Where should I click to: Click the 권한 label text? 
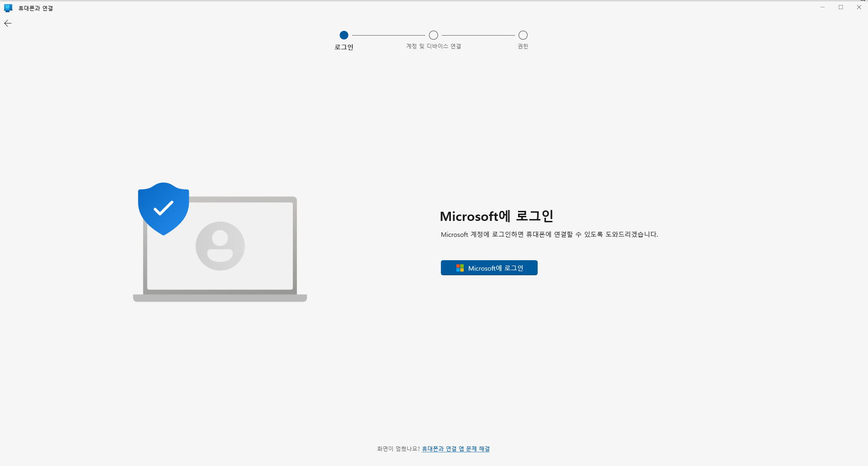(523, 46)
